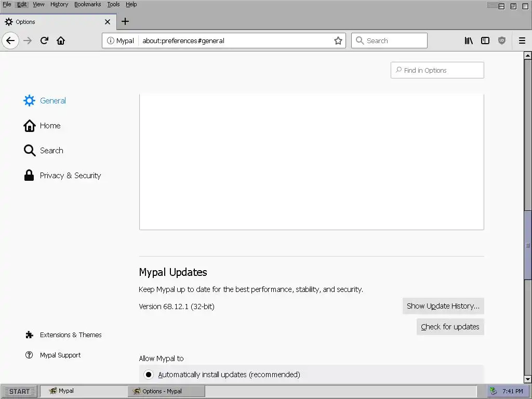Click the window restore icon top right
Screen dimensions: 532x399
(x=513, y=6)
